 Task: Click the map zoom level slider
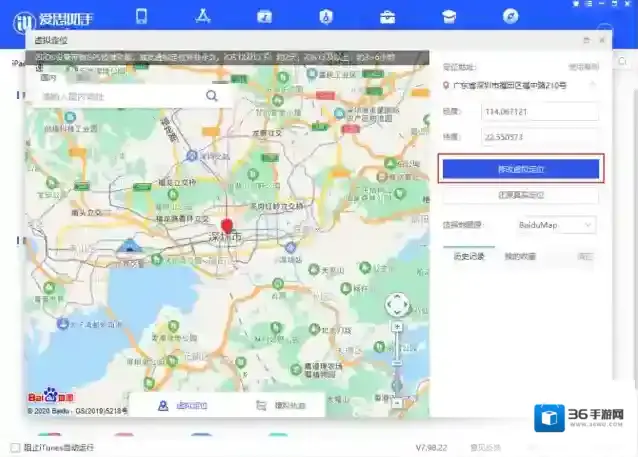[x=397, y=364]
